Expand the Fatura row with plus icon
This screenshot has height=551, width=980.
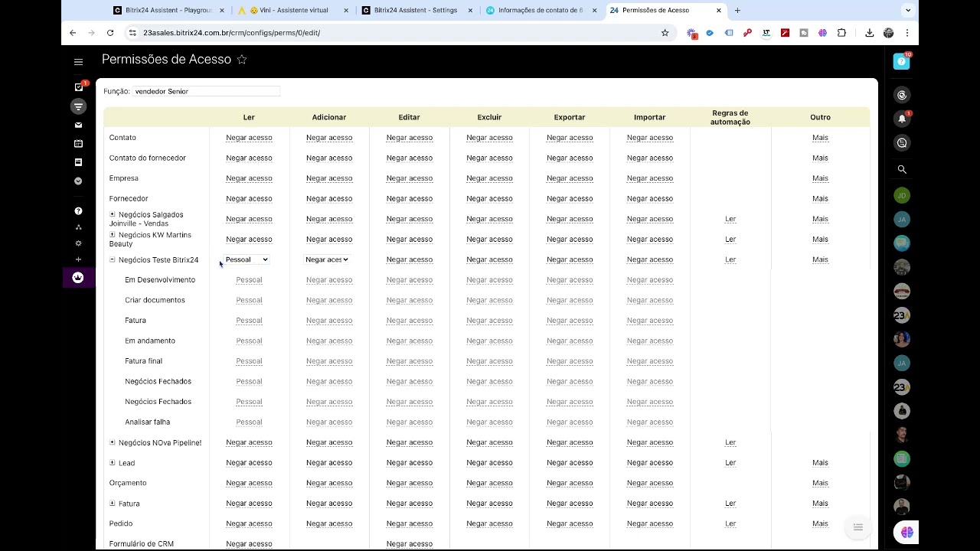coord(113,503)
